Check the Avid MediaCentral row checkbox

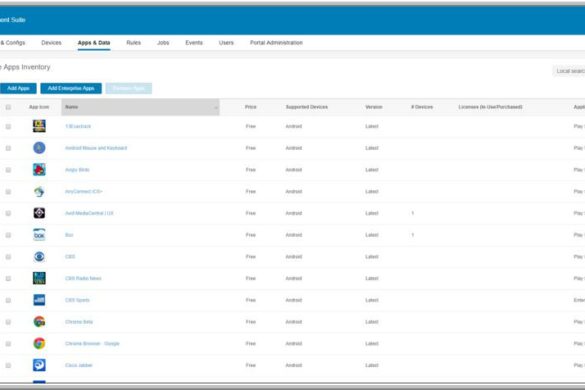[8, 213]
